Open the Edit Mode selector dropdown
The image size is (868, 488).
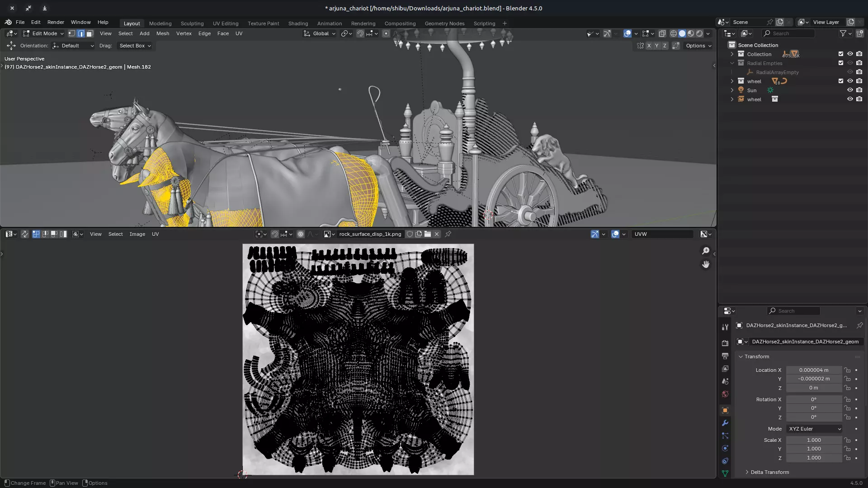[x=43, y=33]
